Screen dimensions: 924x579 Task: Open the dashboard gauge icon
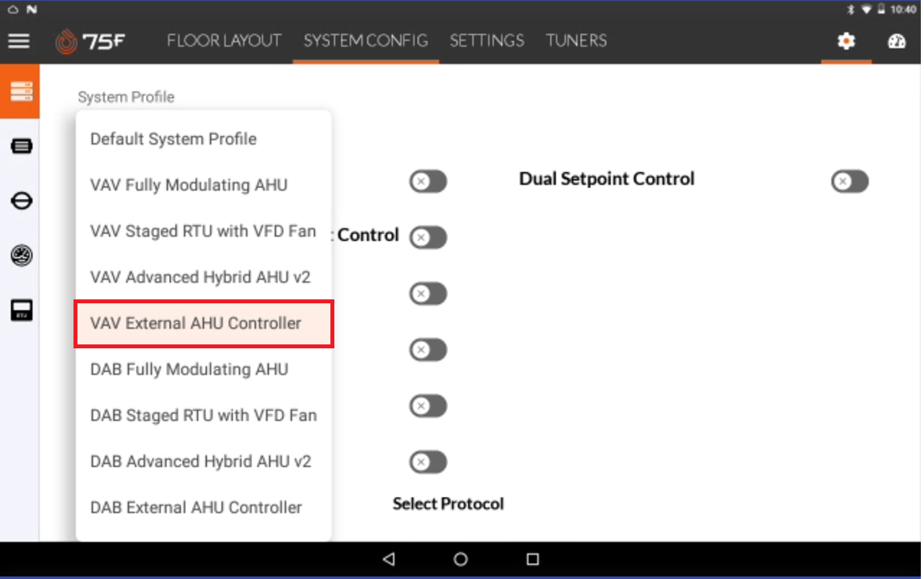pos(896,41)
